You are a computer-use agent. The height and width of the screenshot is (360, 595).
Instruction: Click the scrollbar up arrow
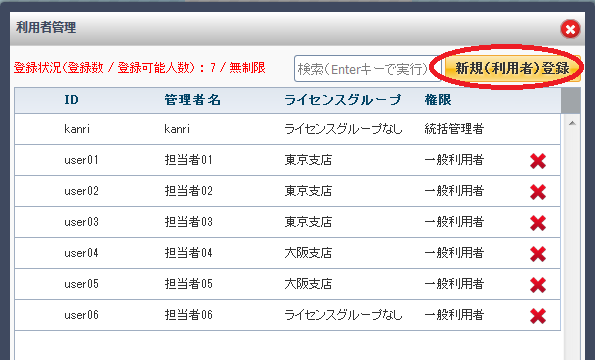572,123
